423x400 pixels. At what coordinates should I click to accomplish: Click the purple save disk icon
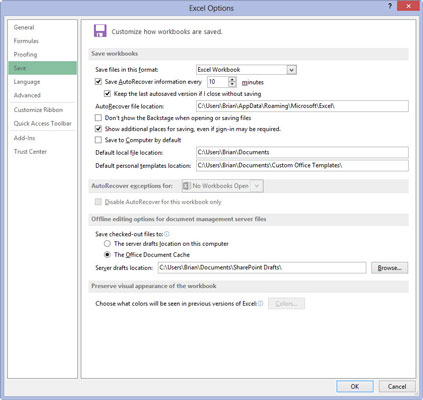tap(100, 30)
